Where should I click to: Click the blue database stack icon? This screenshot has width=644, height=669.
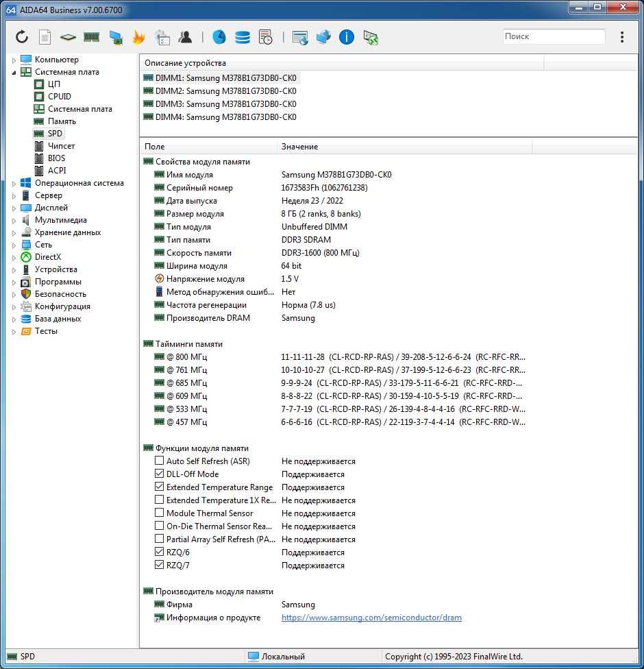243,37
